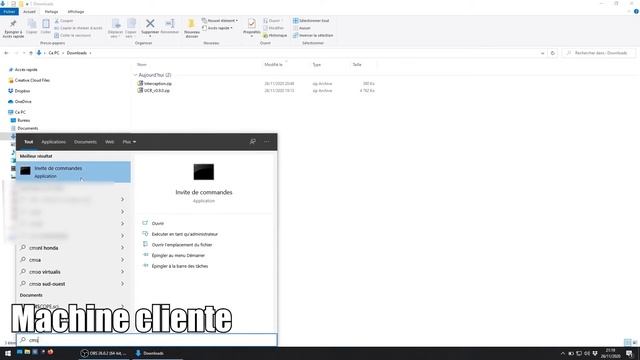Switch to OBS in the taskbar

pos(104,353)
